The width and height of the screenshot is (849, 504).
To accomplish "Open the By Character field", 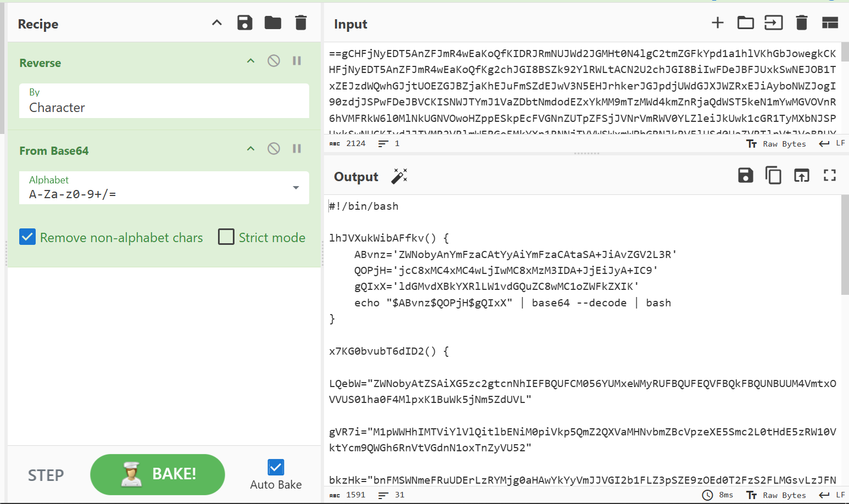I will point(164,101).
